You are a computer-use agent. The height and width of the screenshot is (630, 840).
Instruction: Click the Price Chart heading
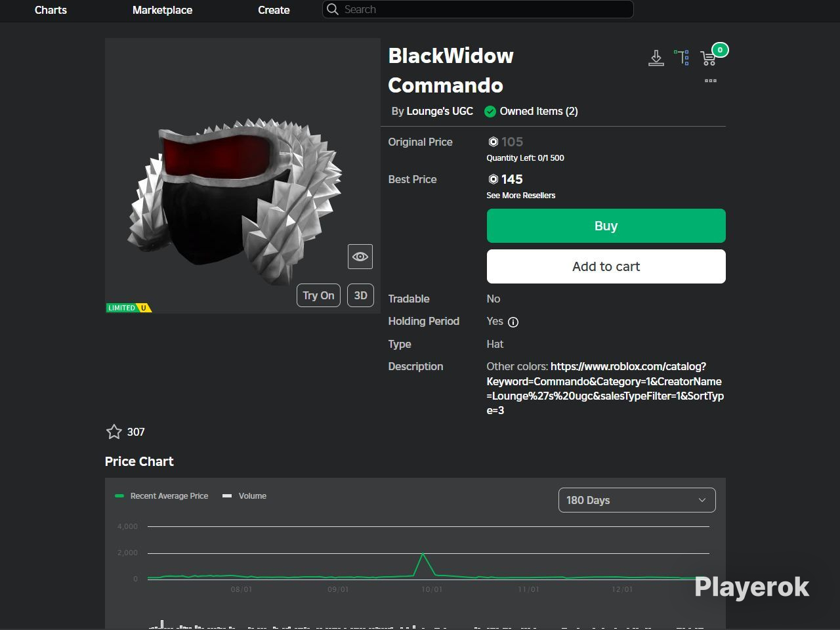[139, 461]
